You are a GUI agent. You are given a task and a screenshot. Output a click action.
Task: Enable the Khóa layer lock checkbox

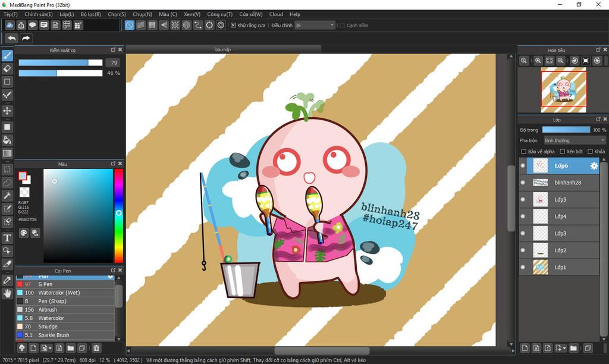pos(591,152)
